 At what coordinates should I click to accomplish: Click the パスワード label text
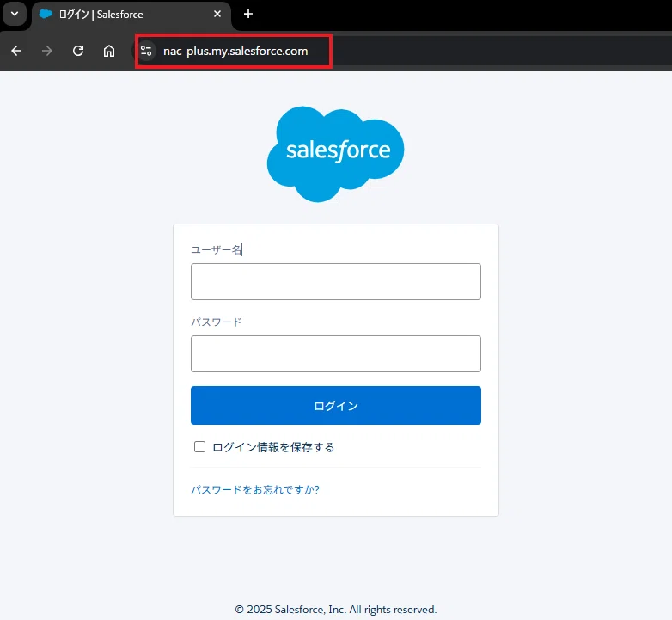point(217,322)
